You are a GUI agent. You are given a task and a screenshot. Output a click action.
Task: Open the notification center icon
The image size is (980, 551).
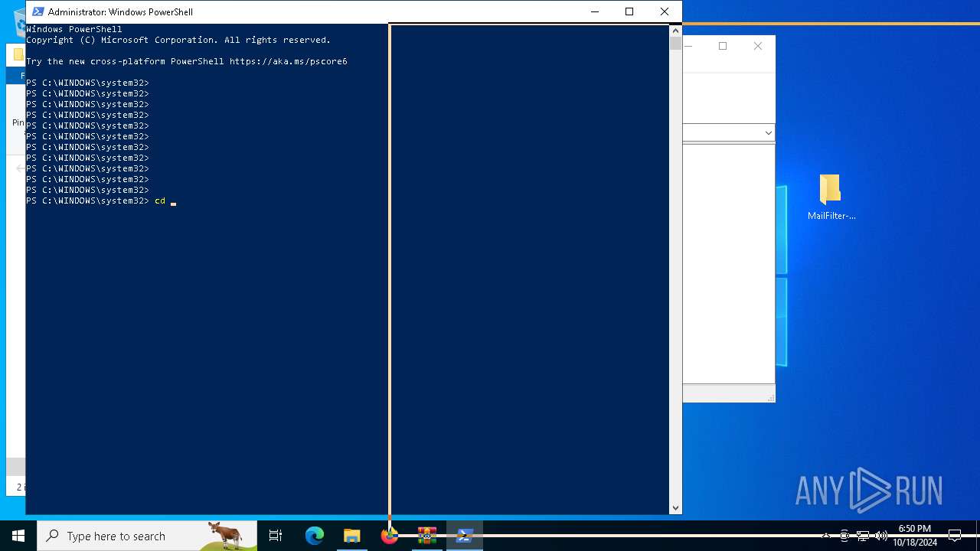[955, 536]
